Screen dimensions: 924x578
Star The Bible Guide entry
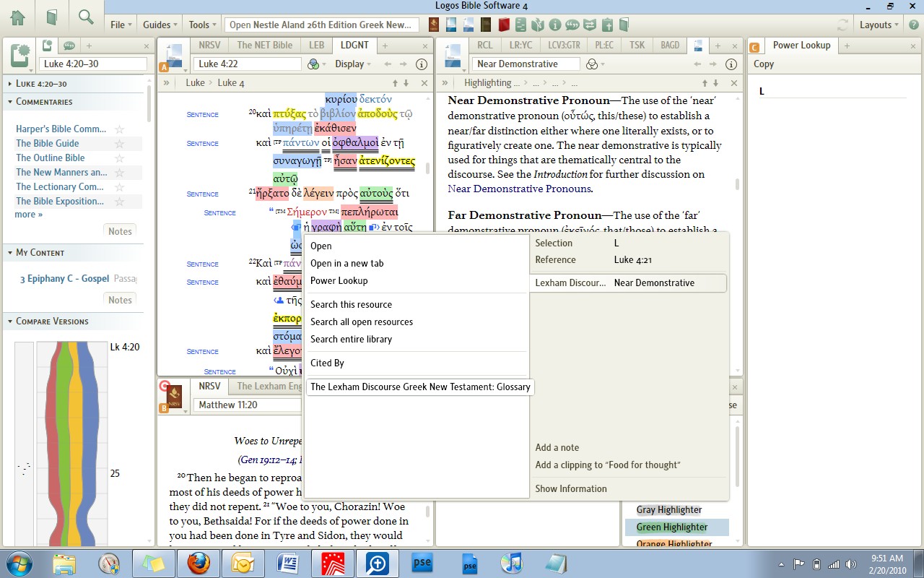click(x=120, y=144)
